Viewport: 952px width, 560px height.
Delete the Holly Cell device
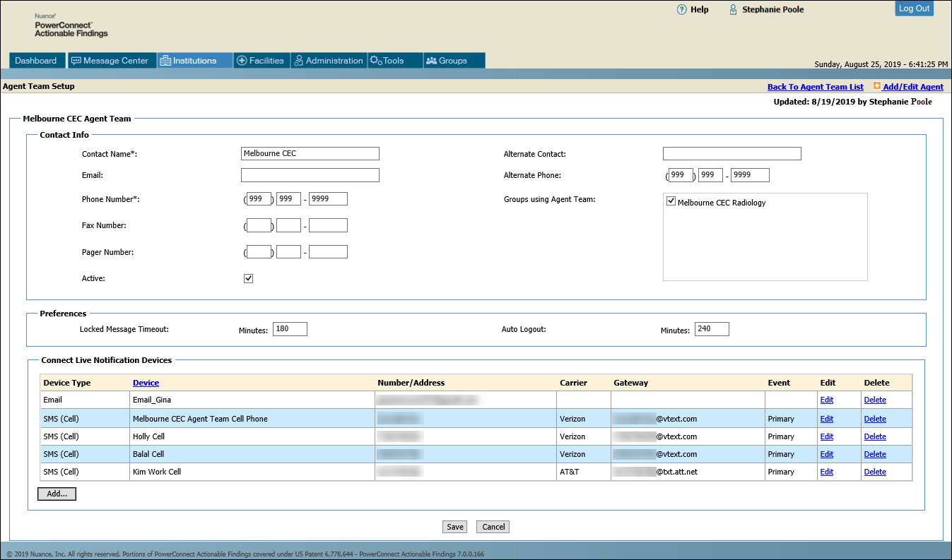[x=874, y=436]
